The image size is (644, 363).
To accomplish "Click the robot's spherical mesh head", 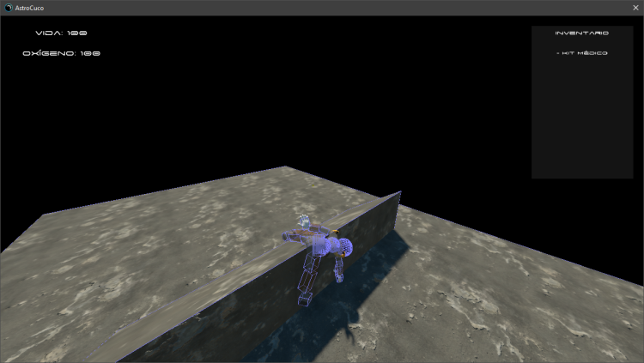I will pyautogui.click(x=344, y=247).
